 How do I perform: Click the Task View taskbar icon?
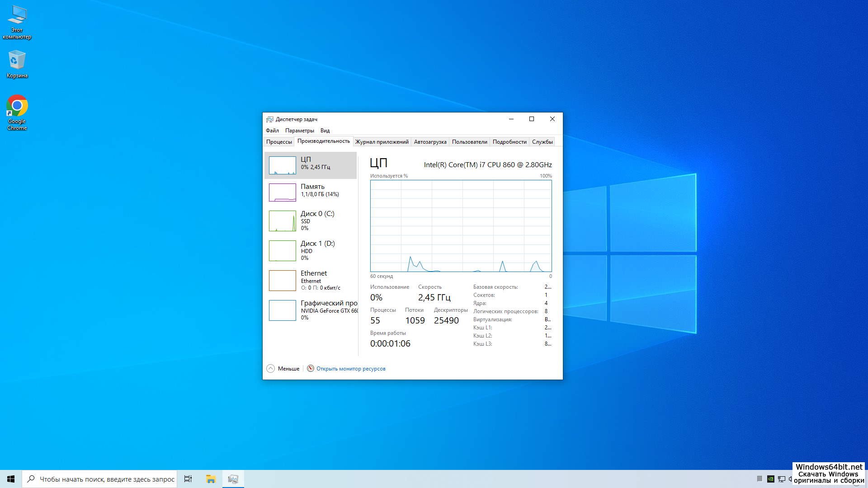tap(188, 479)
